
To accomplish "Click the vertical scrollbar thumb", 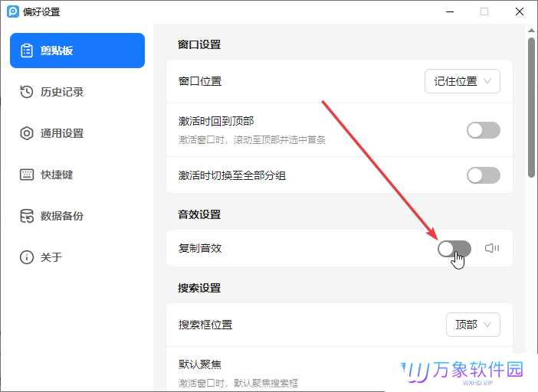I will (531, 107).
